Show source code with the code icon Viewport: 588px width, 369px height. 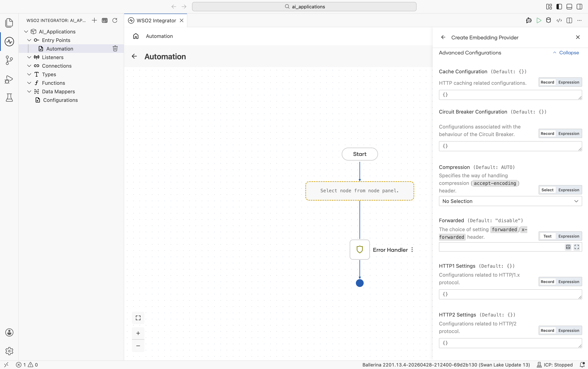click(x=559, y=20)
